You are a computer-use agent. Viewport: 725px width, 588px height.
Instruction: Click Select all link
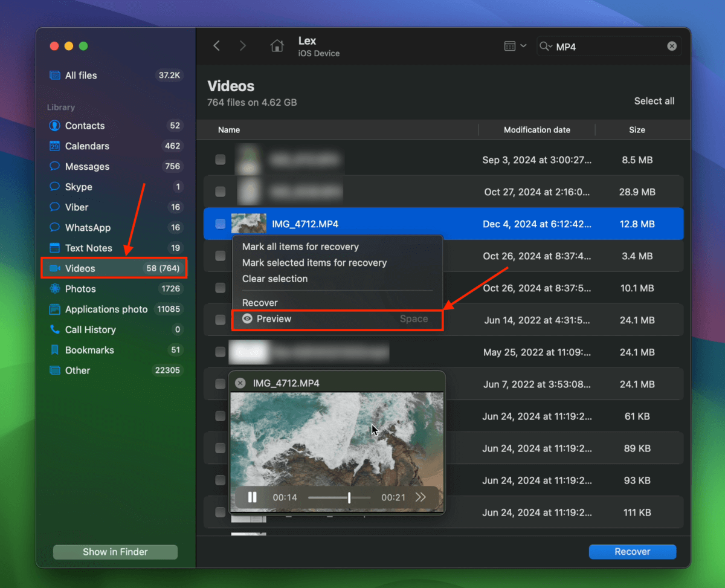(654, 101)
